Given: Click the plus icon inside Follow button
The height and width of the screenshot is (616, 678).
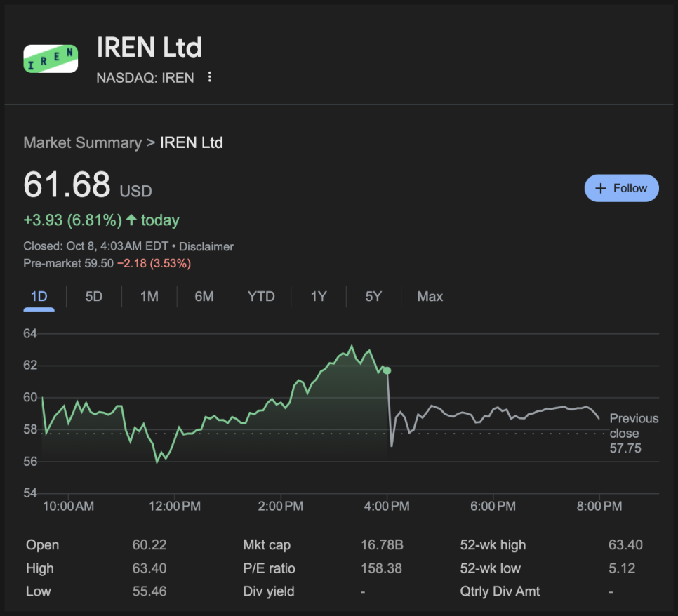Looking at the screenshot, I should [600, 188].
